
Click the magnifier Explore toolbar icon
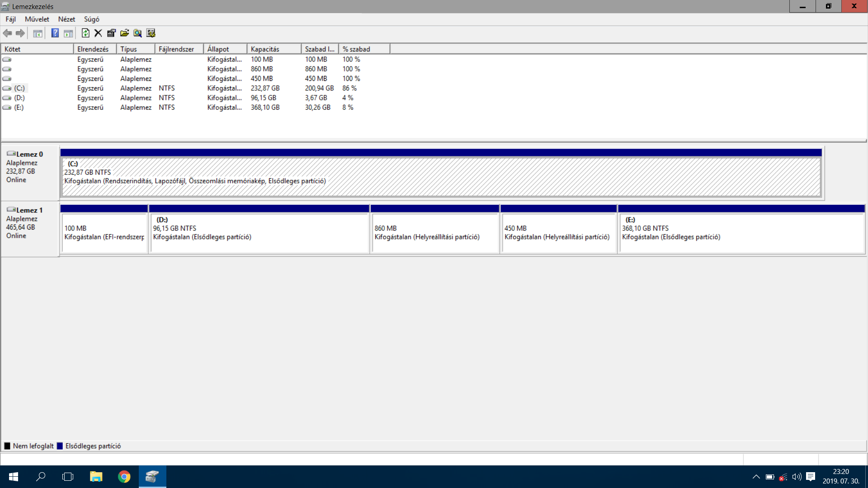137,33
